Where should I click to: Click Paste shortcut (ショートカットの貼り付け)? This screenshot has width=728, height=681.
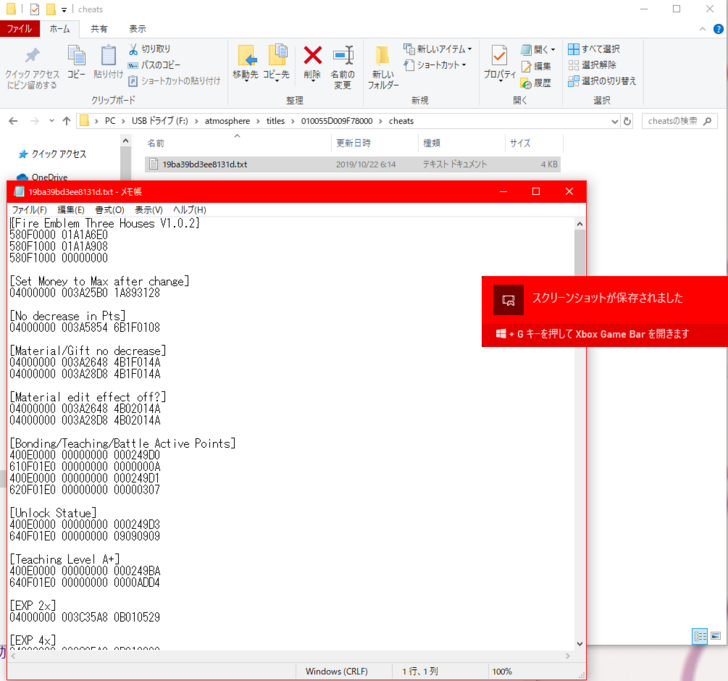click(x=174, y=81)
